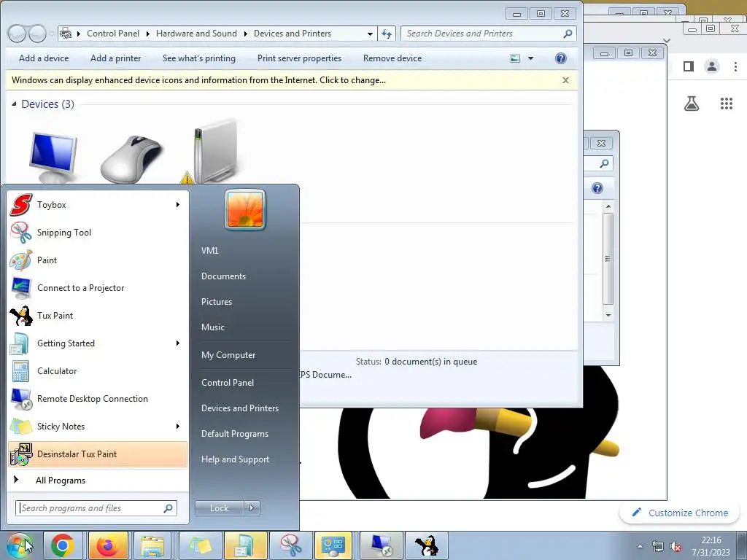Open Chrome three-dot menu
Screen dimensions: 747x560
[735, 66]
